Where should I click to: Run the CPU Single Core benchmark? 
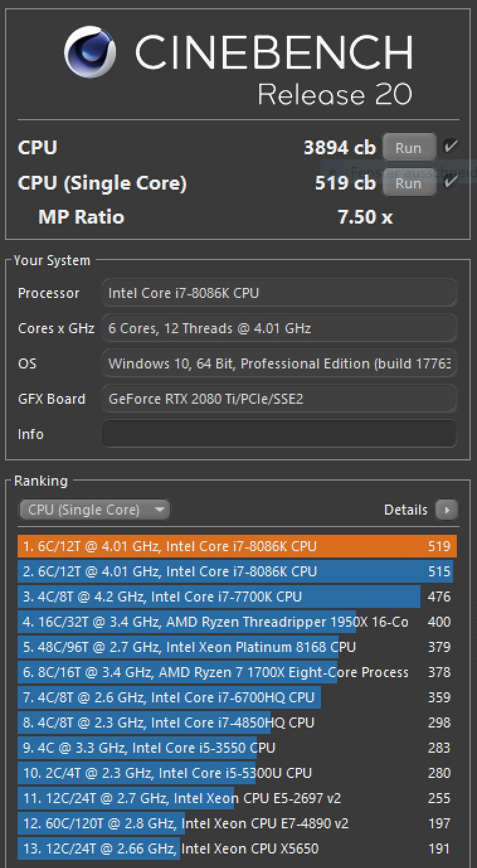pos(409,183)
